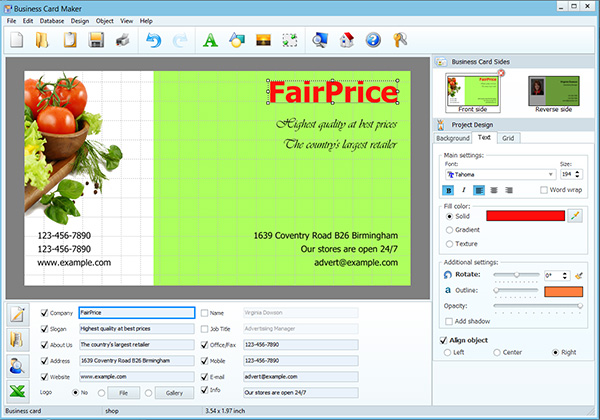This screenshot has height=420, width=600.
Task: Open the Design menu
Action: tap(80, 21)
